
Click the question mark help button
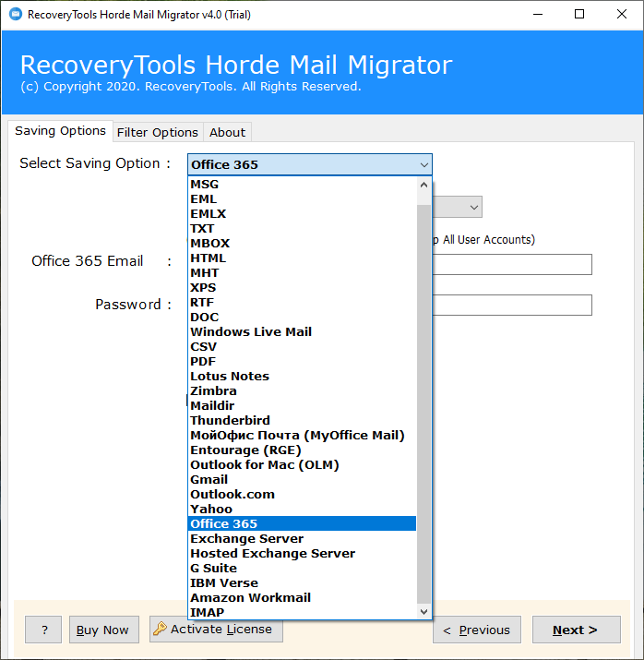click(43, 630)
